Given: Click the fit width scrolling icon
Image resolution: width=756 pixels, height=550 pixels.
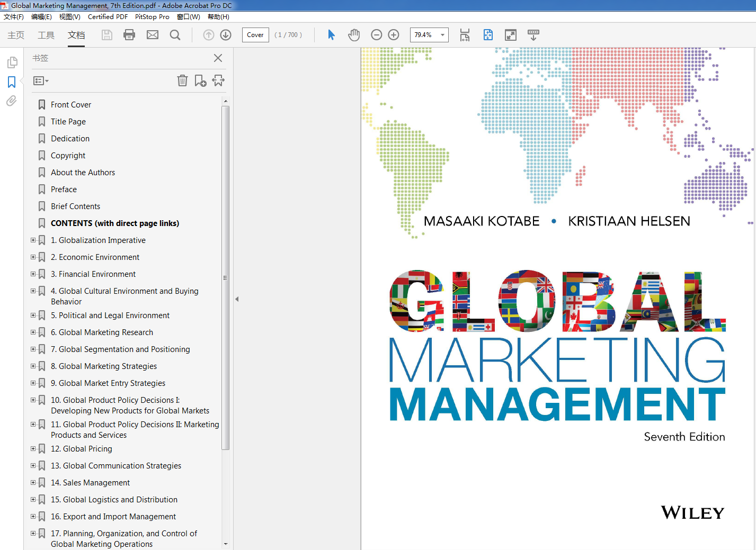Looking at the screenshot, I should (465, 35).
